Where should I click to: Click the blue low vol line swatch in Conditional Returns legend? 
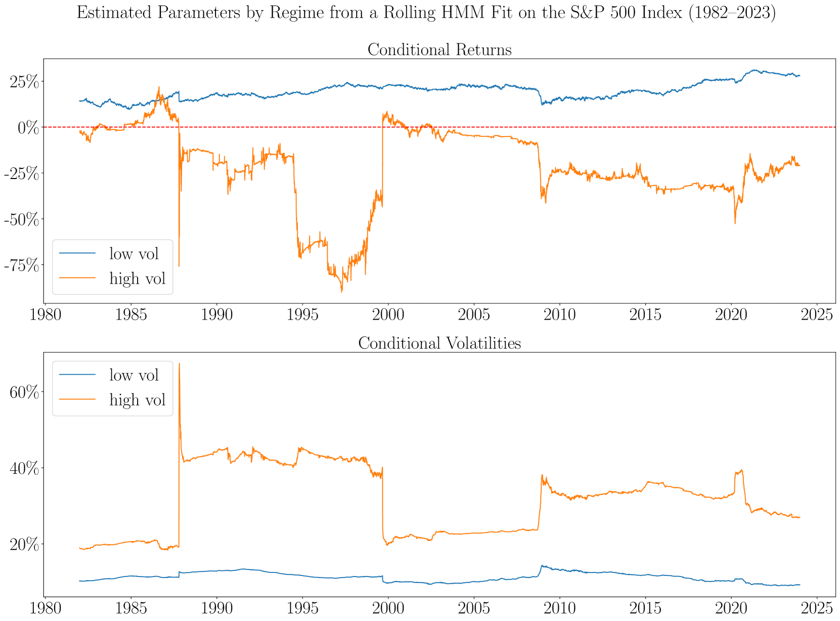click(77, 253)
